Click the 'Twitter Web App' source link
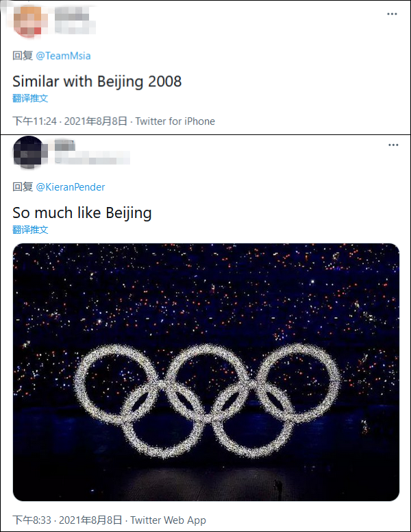Viewport: 411px width, 532px height. [168, 520]
